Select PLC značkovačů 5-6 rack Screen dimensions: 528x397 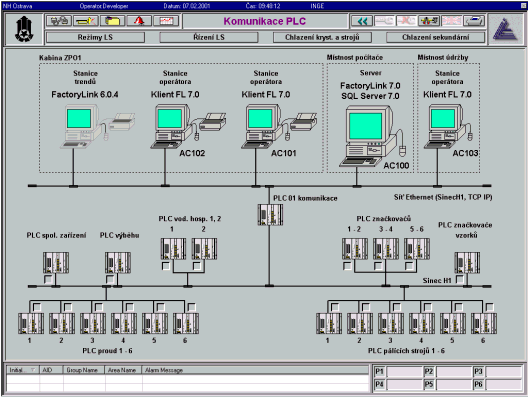click(417, 249)
